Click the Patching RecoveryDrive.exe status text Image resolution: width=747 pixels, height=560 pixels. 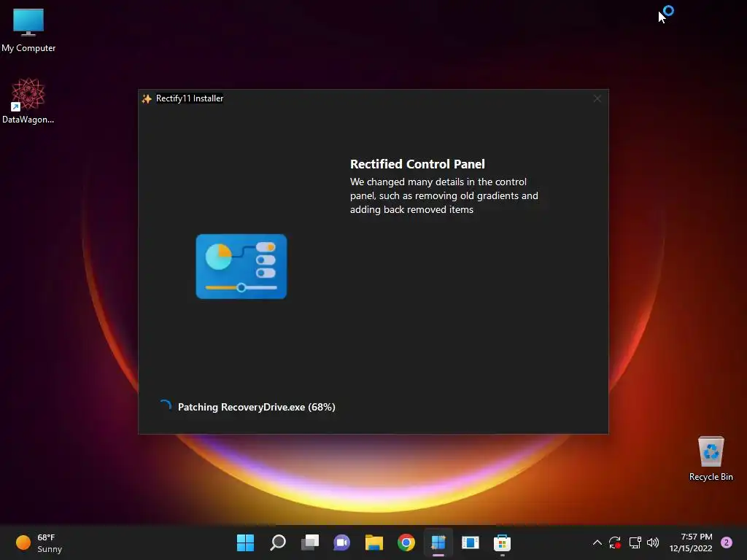[x=256, y=407]
